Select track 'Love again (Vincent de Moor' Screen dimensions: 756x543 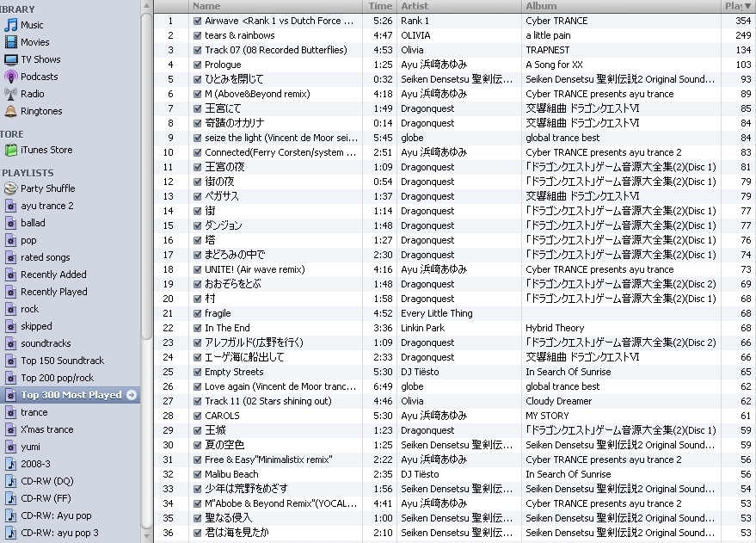pyautogui.click(x=280, y=386)
